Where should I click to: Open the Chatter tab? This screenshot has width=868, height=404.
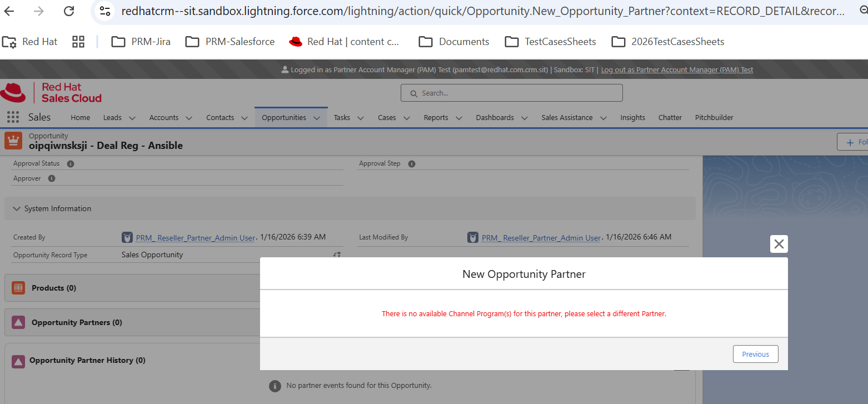point(670,118)
